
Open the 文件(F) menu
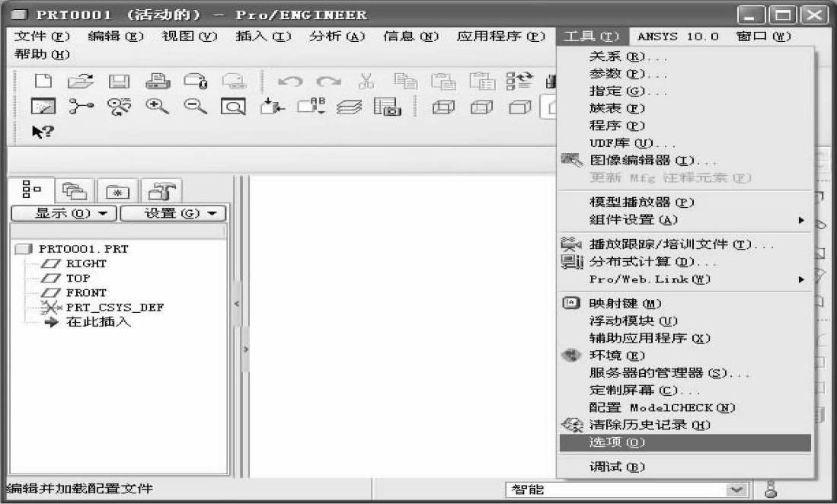pyautogui.click(x=42, y=37)
